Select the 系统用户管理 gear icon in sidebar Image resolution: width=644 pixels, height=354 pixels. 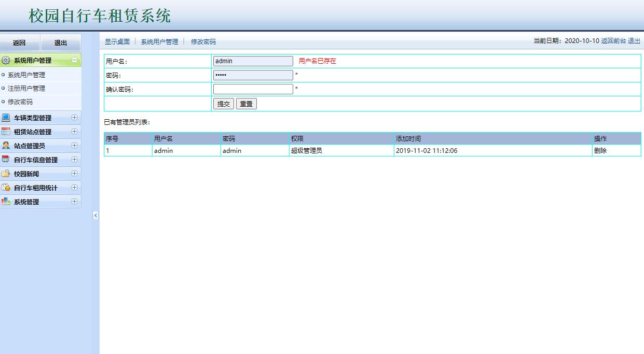point(6,60)
